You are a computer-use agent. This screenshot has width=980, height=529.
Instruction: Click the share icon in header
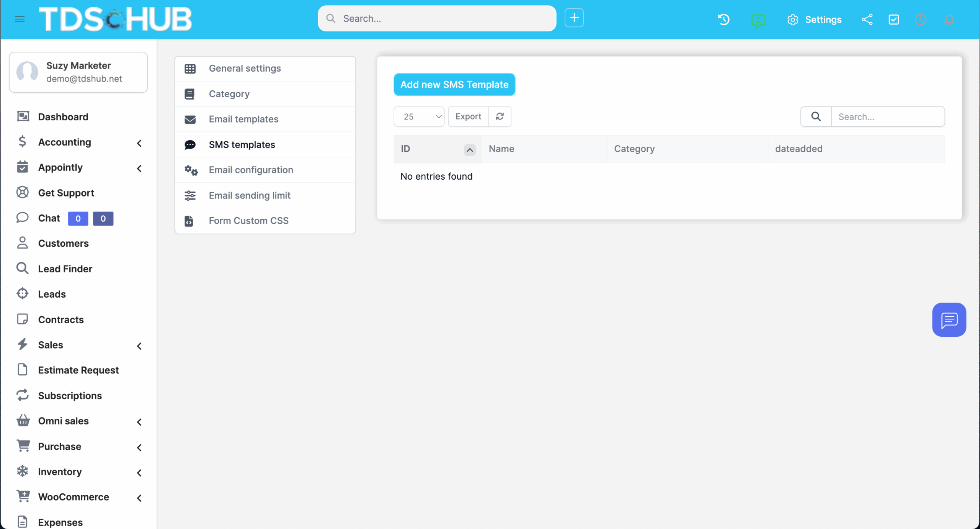pos(867,20)
